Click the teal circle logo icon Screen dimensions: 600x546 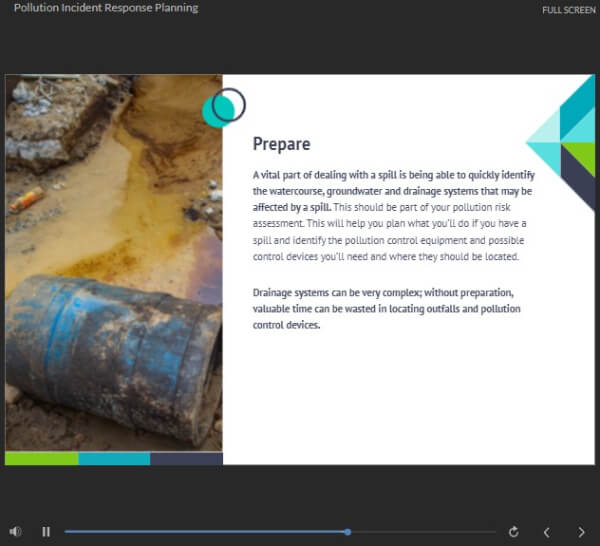pos(222,107)
